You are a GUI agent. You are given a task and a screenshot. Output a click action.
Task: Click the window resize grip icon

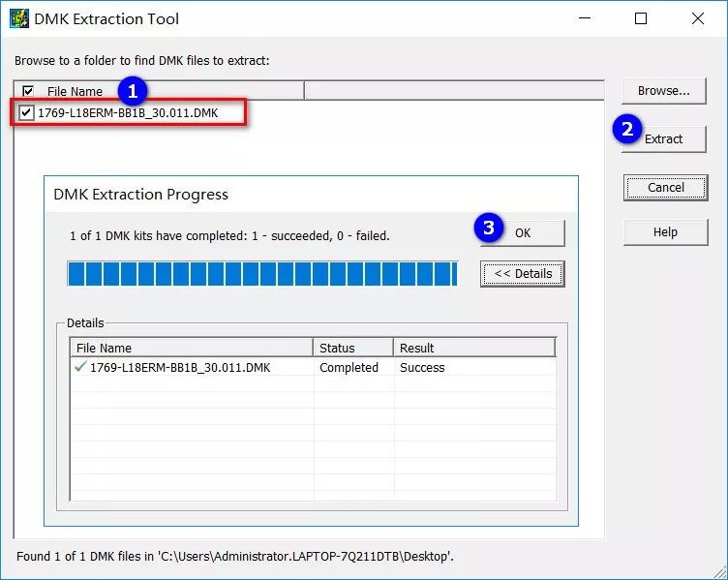coord(719,572)
